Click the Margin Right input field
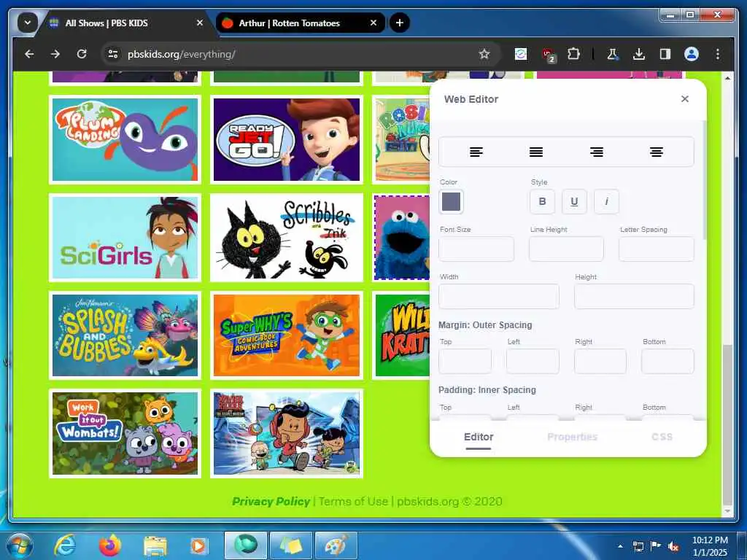747x560 pixels. (x=600, y=361)
